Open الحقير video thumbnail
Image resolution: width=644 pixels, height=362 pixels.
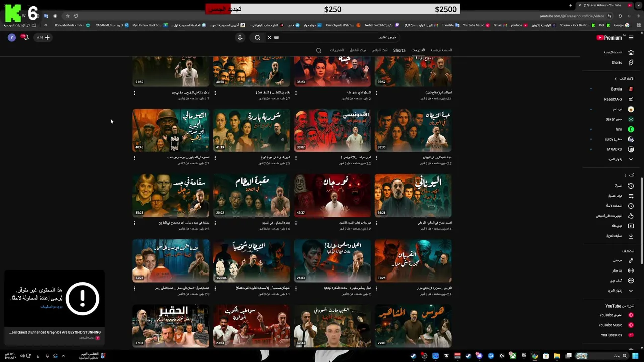click(x=171, y=326)
